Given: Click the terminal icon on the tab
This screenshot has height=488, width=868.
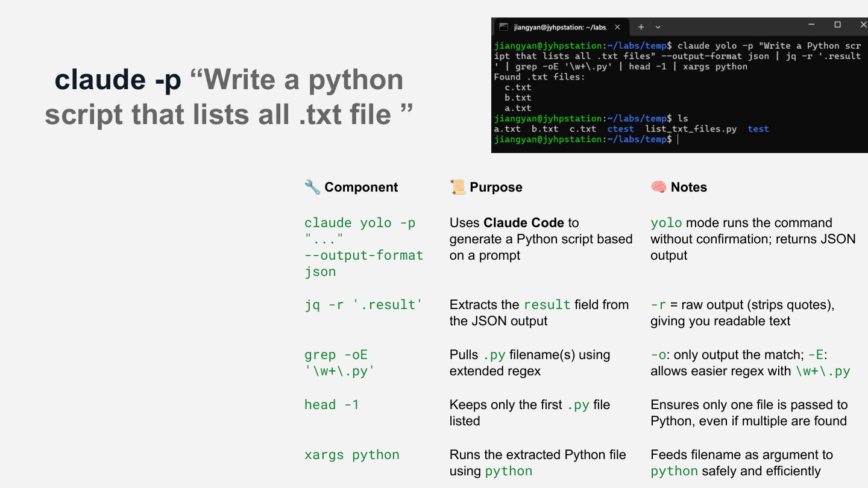Looking at the screenshot, I should [503, 27].
